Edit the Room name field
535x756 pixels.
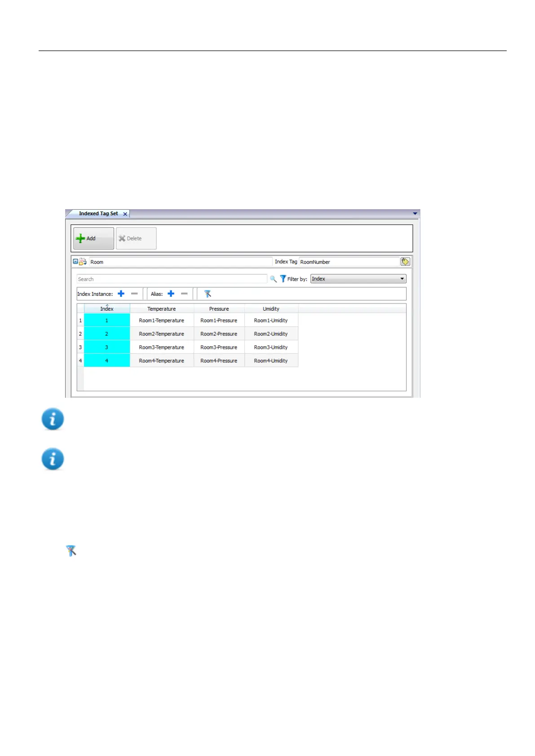click(x=181, y=262)
